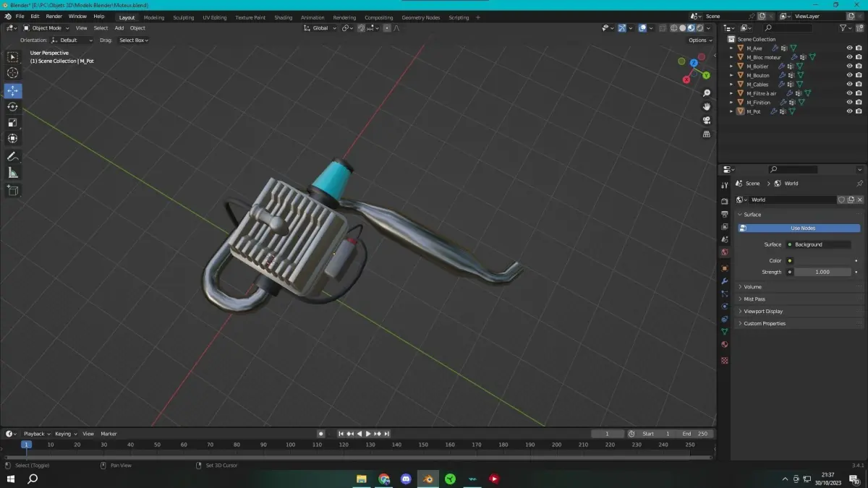Hide M_Cables with eye icon
Viewport: 868px width, 488px height.
click(849, 84)
